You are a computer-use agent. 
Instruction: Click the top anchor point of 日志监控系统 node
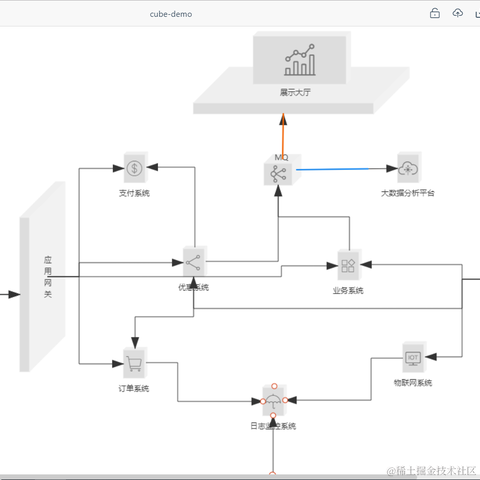coord(274,386)
